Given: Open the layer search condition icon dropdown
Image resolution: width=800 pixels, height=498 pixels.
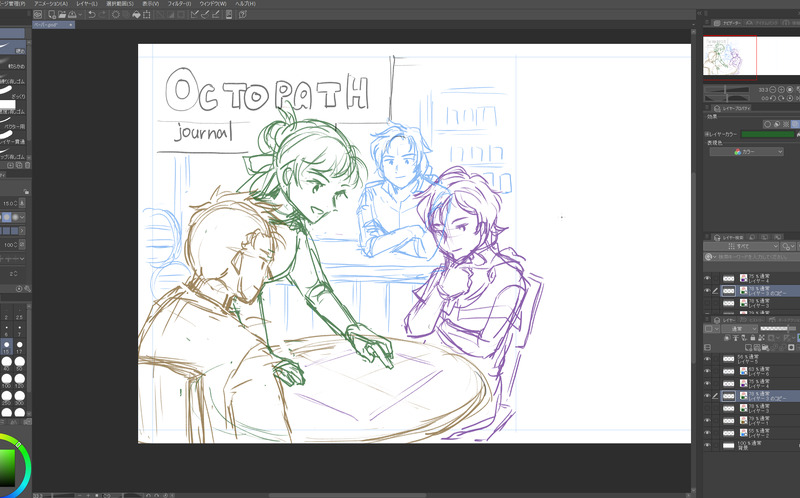Looking at the screenshot, I should pyautogui.click(x=789, y=246).
